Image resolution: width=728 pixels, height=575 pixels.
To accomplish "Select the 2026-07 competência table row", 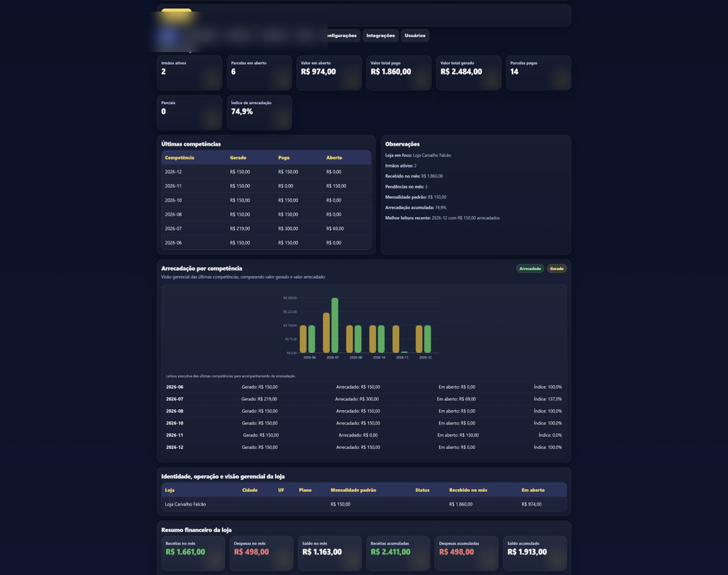I will (x=266, y=229).
